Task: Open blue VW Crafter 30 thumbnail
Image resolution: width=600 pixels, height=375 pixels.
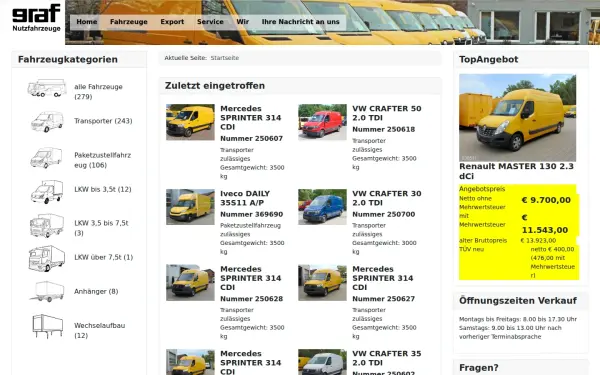Action: click(322, 207)
